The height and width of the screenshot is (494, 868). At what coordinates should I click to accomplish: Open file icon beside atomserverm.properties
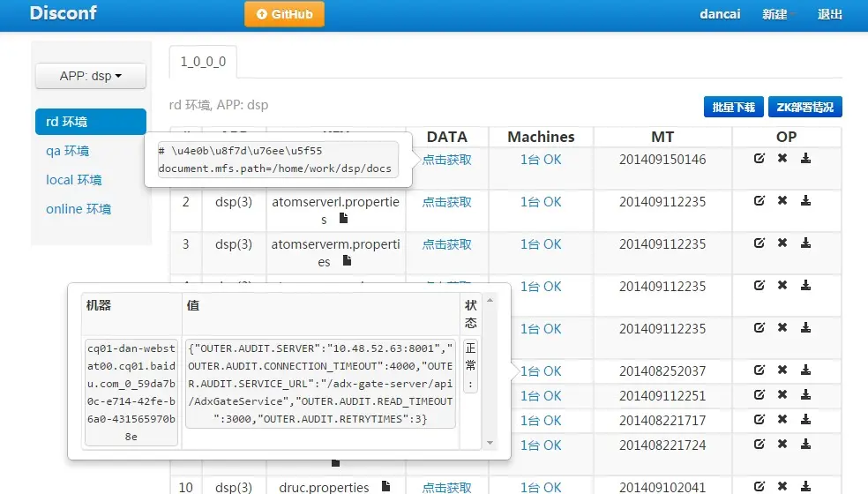(x=347, y=260)
